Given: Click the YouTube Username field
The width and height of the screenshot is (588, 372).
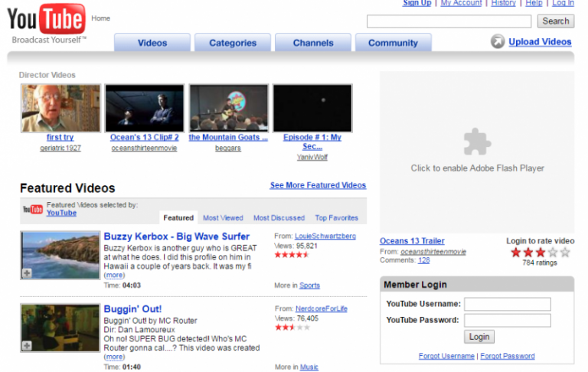Looking at the screenshot, I should pyautogui.click(x=507, y=304).
